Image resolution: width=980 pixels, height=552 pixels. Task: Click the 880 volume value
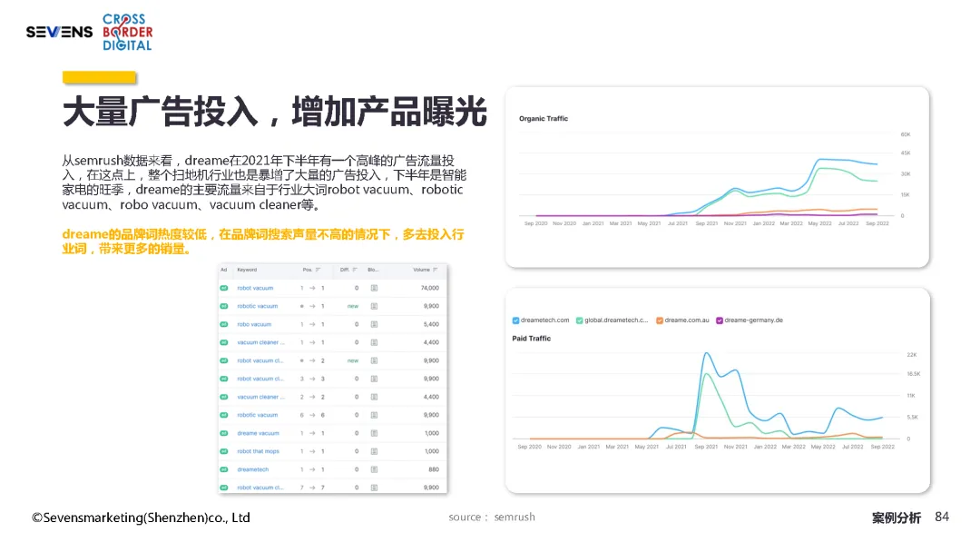pyautogui.click(x=434, y=469)
